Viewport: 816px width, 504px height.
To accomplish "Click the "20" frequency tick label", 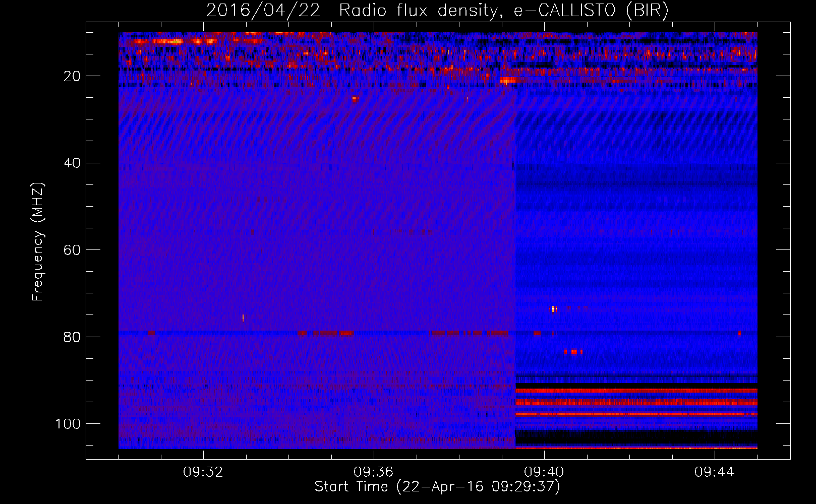I will [73, 76].
